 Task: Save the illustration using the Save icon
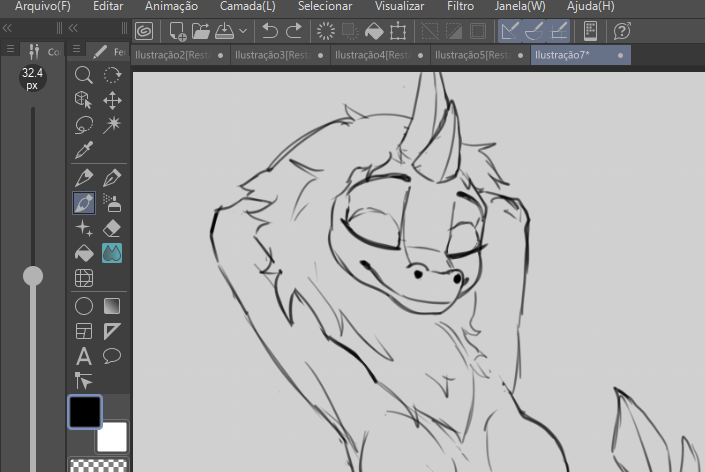pyautogui.click(x=224, y=31)
